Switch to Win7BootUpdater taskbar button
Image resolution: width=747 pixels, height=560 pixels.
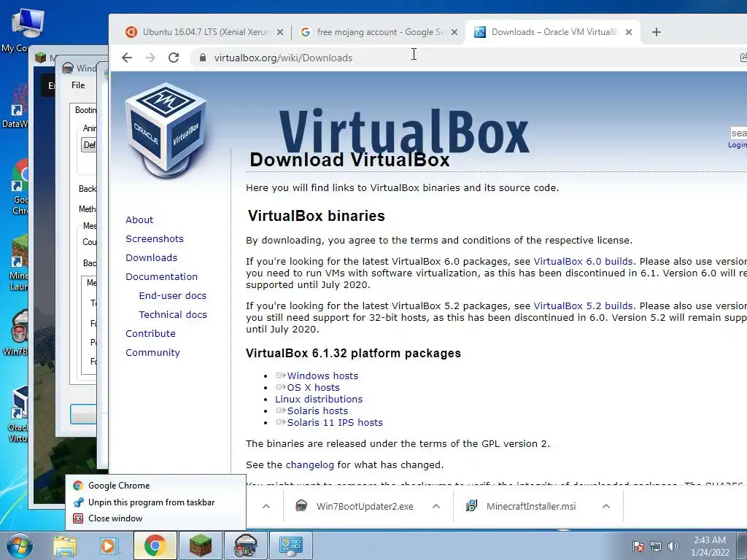[x=245, y=545]
